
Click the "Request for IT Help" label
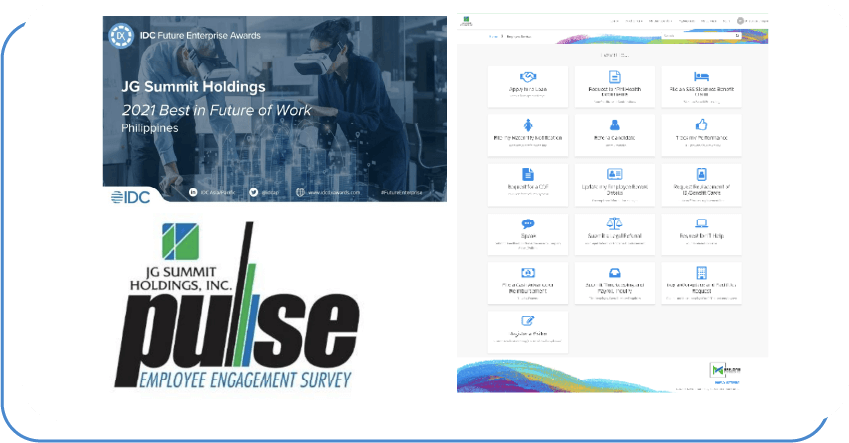coord(701,236)
